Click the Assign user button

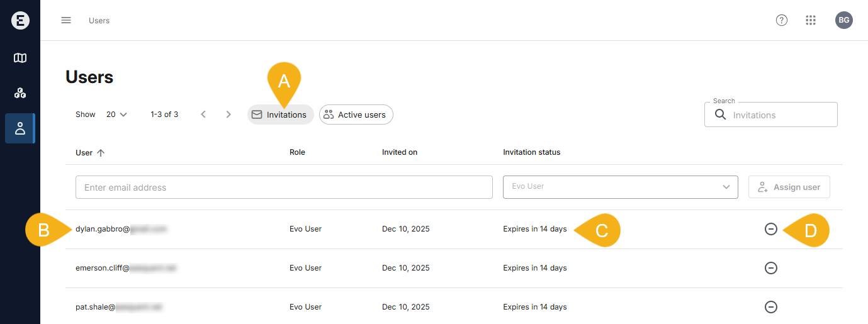[x=789, y=187]
